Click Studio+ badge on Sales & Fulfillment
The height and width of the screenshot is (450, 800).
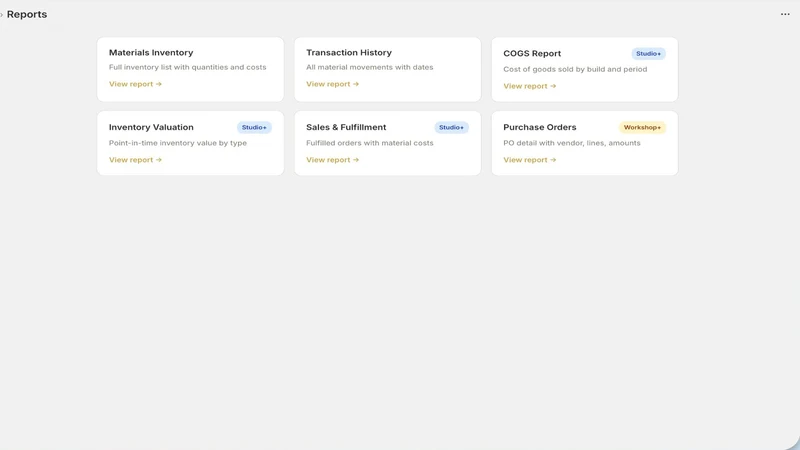452,128
